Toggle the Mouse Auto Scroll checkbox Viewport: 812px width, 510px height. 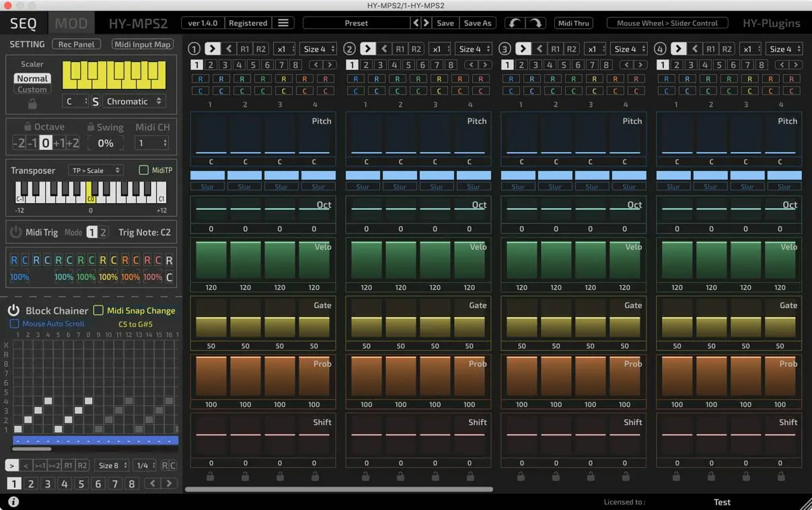[x=14, y=324]
